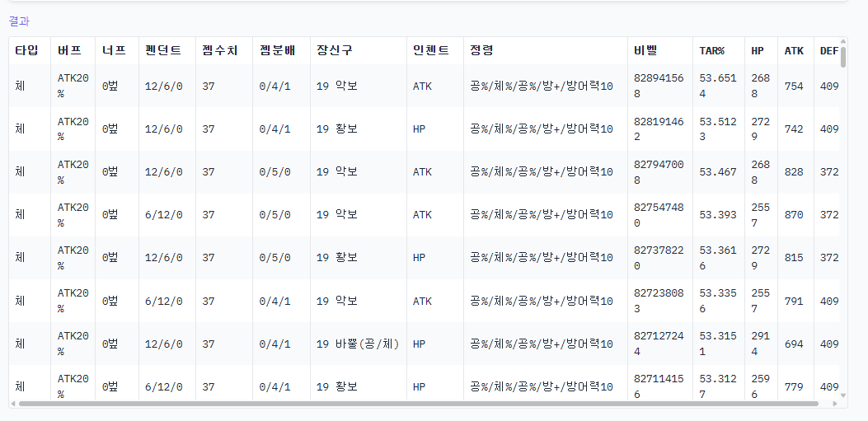Select the 펜던트 column header

[x=163, y=50]
